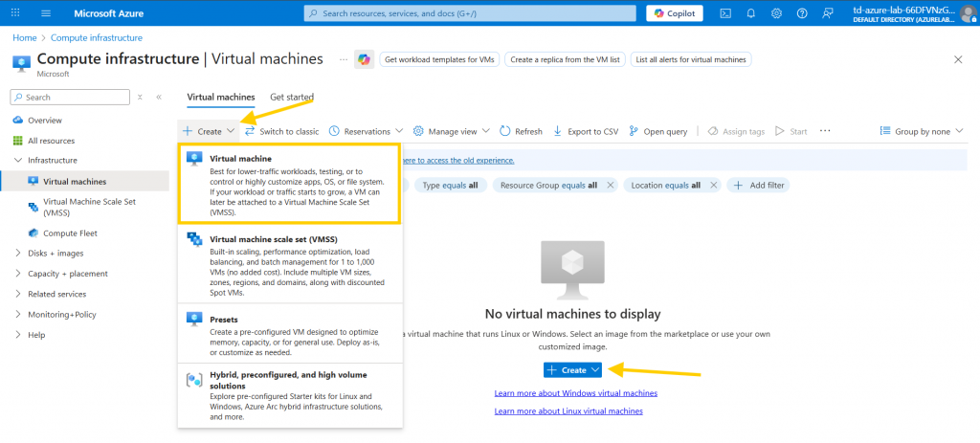This screenshot has height=443, width=980.
Task: Click the access the old experience link
Action: [x=458, y=160]
